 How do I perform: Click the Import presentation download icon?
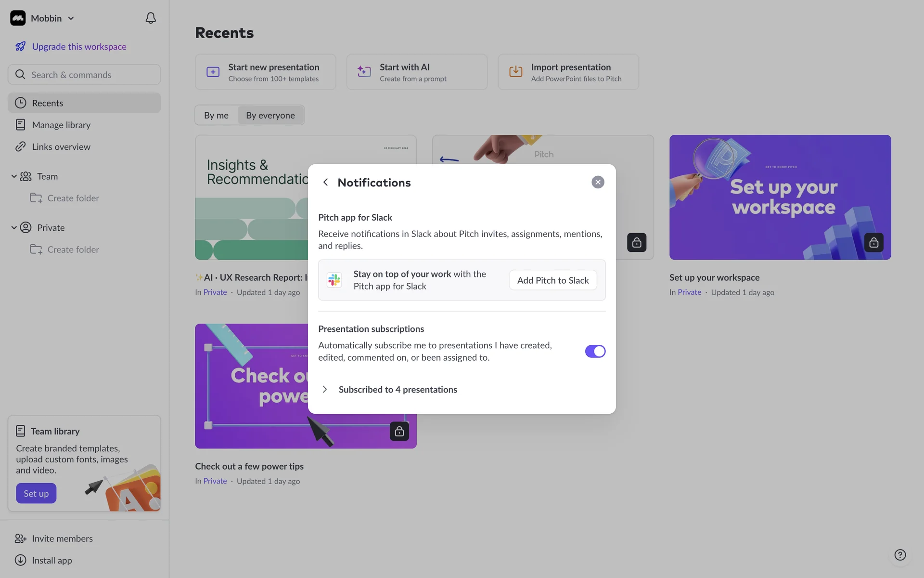coord(515,72)
